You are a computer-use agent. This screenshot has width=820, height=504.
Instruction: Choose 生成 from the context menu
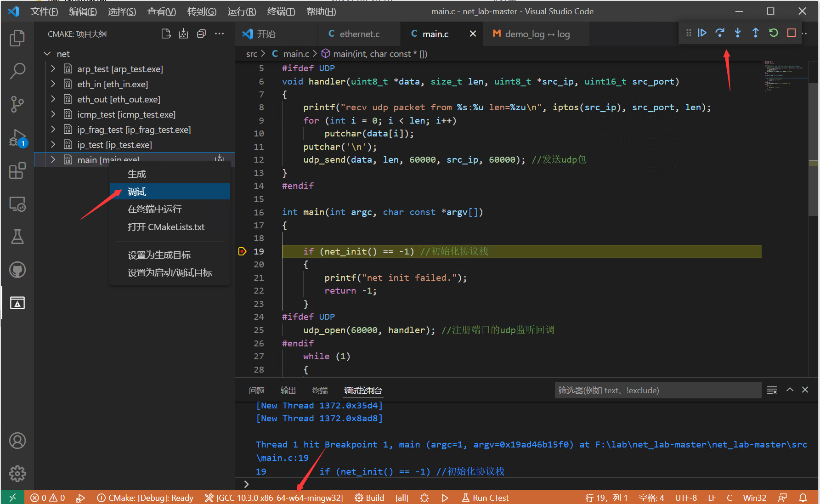pyautogui.click(x=170, y=174)
